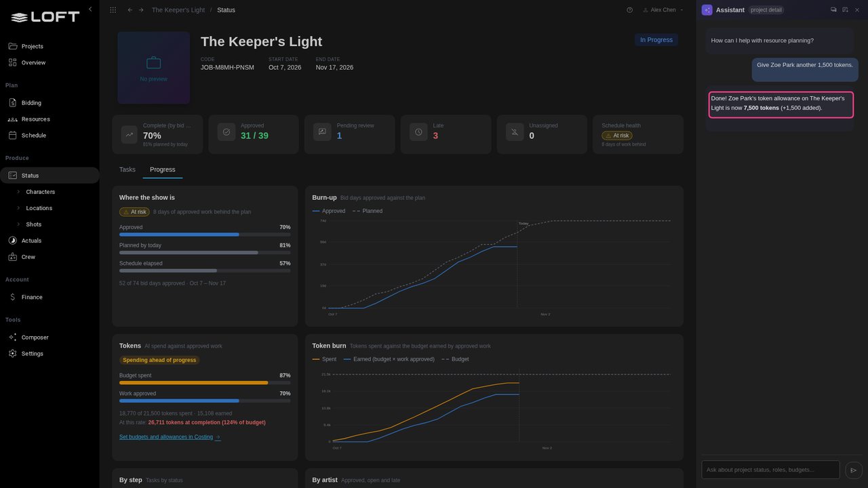Toggle the Planned legend in Burn-up chart

tap(368, 211)
